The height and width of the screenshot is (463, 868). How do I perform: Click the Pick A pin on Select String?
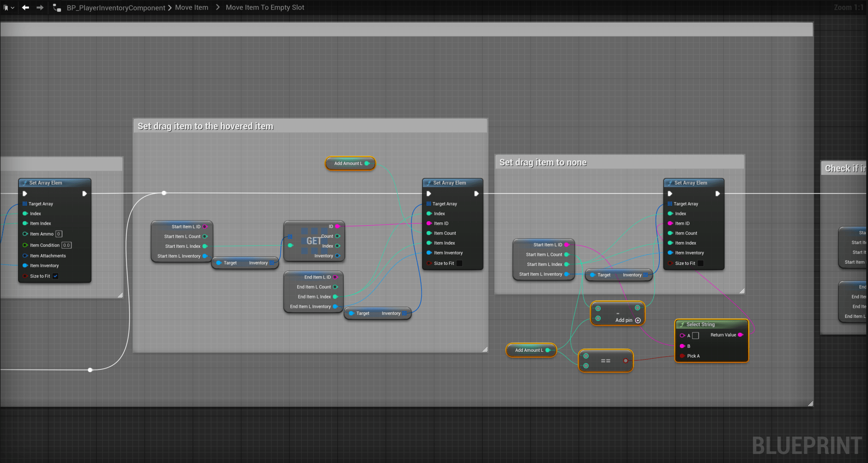[x=682, y=356]
